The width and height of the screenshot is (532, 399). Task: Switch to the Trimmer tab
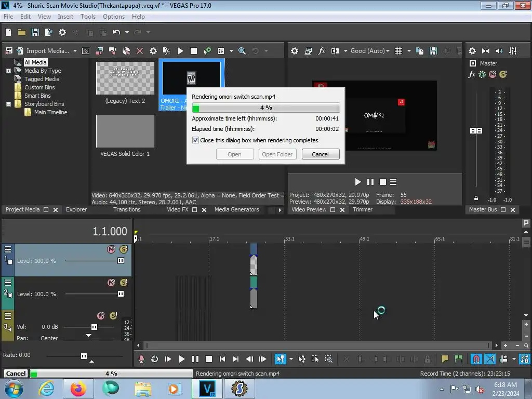pyautogui.click(x=363, y=210)
